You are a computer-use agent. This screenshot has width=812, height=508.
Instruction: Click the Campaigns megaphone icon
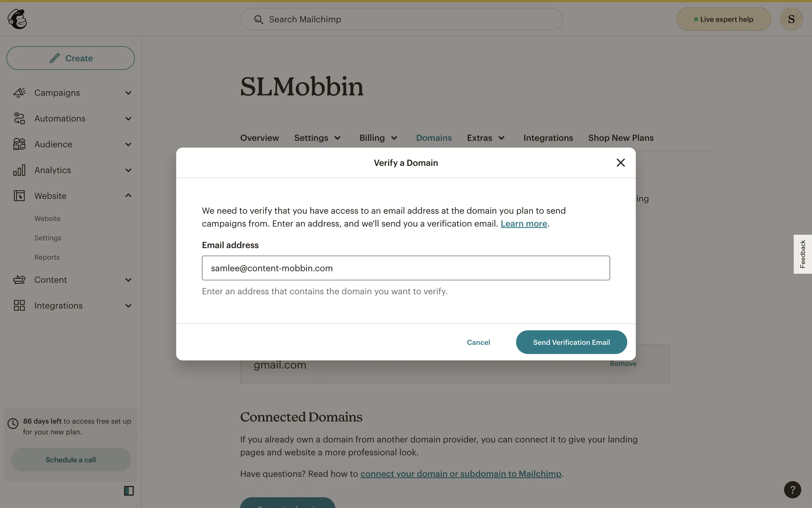pyautogui.click(x=19, y=93)
